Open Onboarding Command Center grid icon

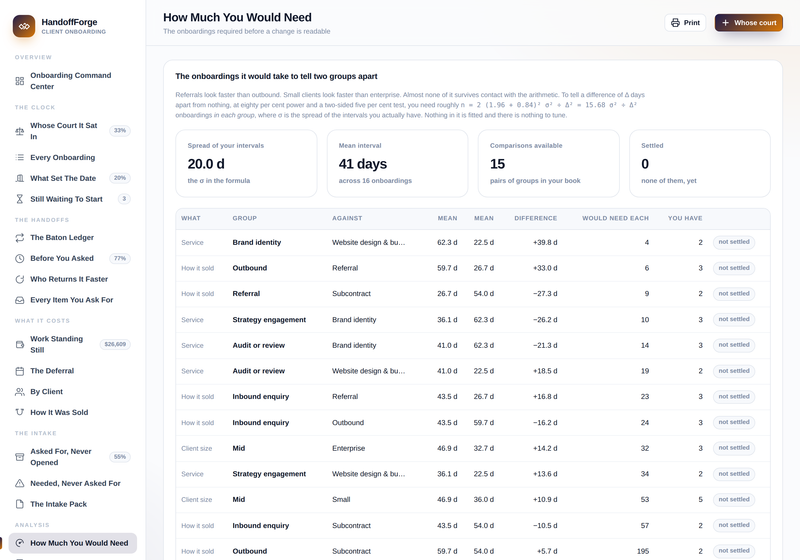click(19, 81)
